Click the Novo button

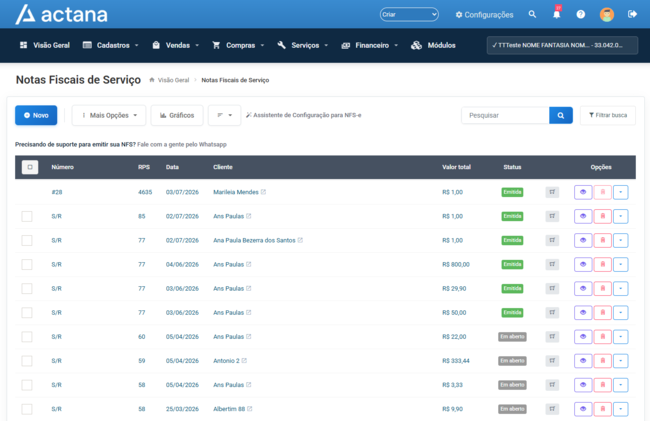point(36,115)
